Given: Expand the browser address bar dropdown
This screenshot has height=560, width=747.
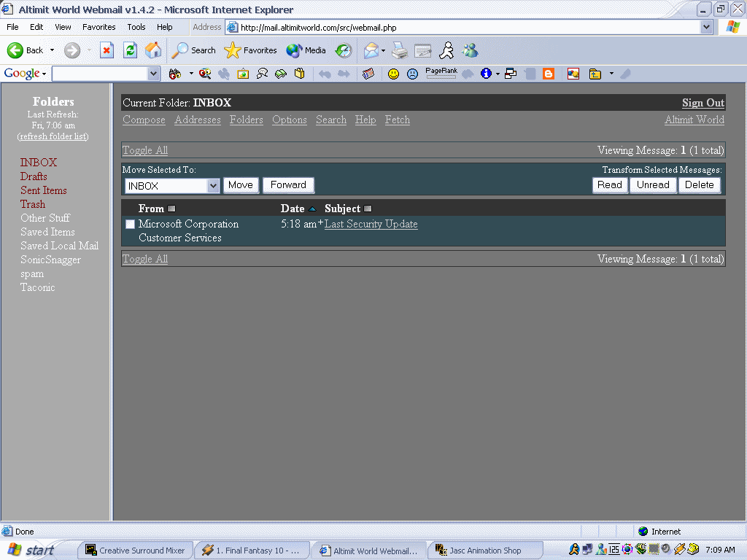Looking at the screenshot, I should [706, 28].
